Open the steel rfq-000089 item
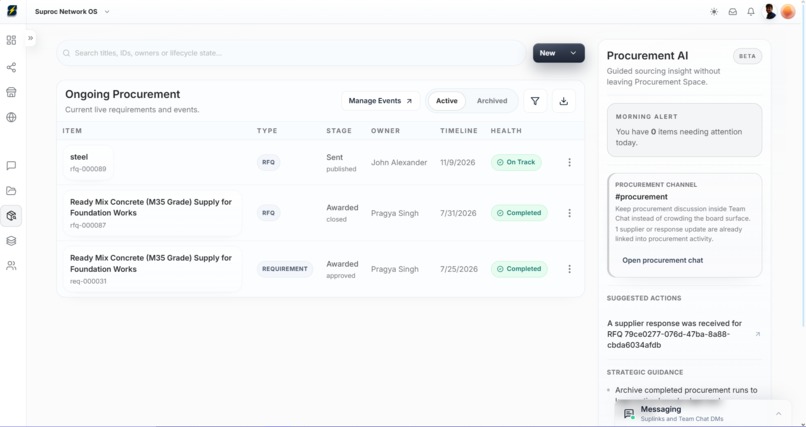The height and width of the screenshot is (427, 806). [88, 162]
